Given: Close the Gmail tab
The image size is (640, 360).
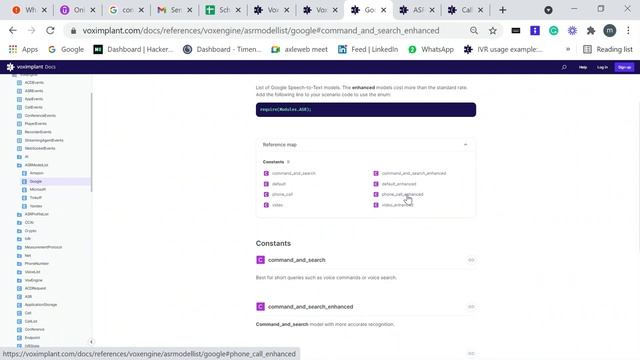Looking at the screenshot, I should [190, 10].
